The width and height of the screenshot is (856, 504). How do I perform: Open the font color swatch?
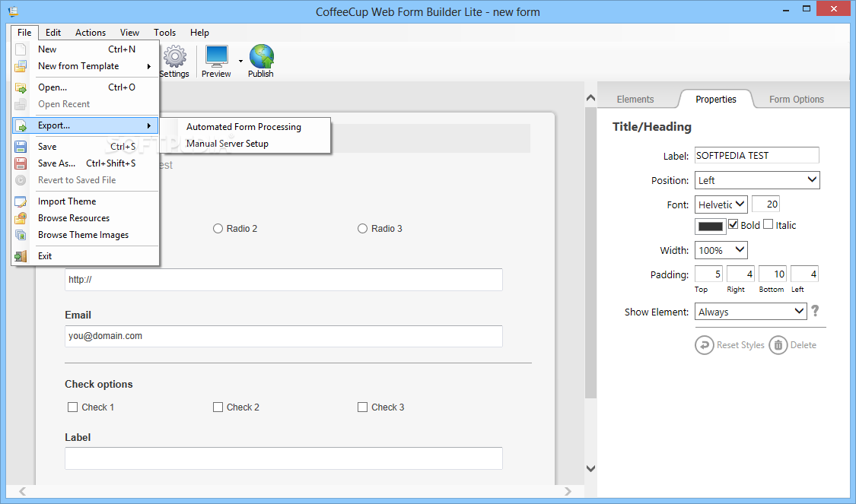click(710, 227)
